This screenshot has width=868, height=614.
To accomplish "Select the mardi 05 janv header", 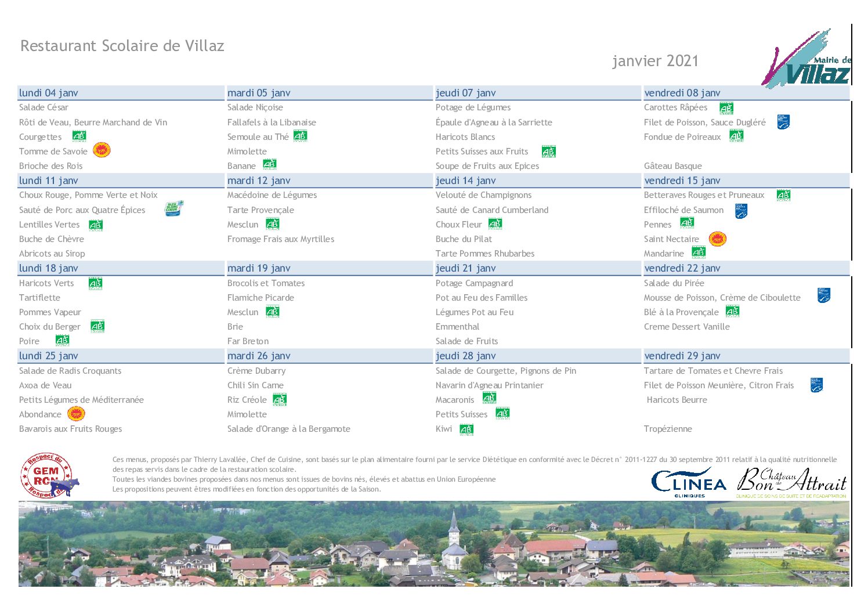I will coord(329,93).
